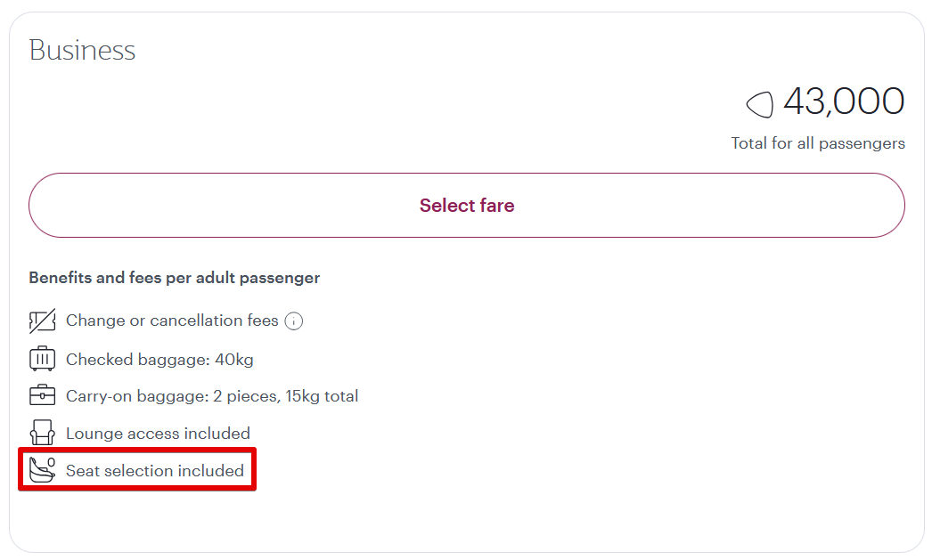Click the Change or cancellation fees text

172,321
